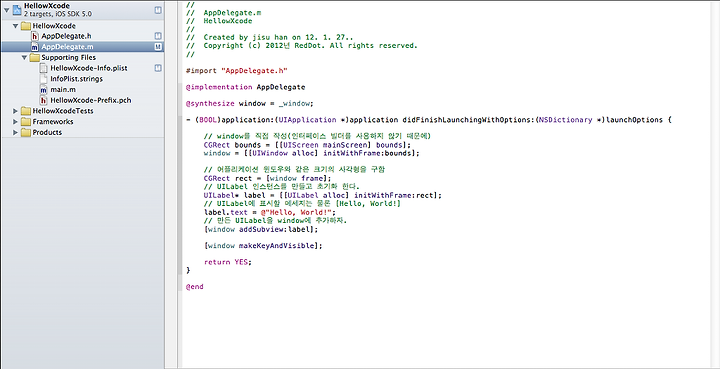
Task: Click the HellowXcode project blueprint icon
Action: 16,9
